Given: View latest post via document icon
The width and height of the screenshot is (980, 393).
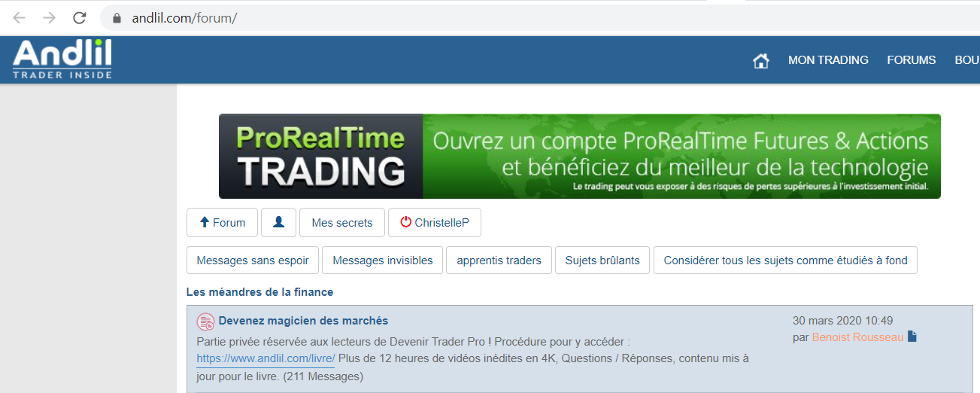Looking at the screenshot, I should click(x=912, y=337).
